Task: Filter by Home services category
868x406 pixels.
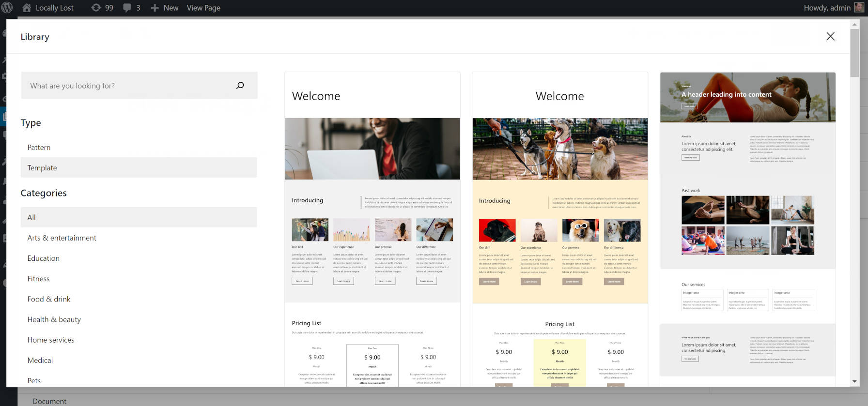Action: [x=139, y=340]
